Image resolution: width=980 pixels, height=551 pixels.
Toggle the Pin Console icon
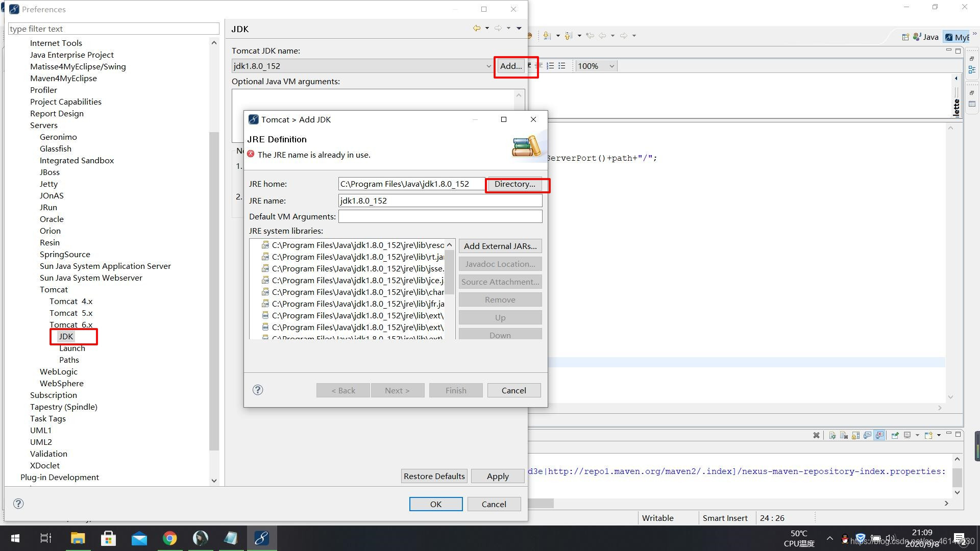pos(895,435)
